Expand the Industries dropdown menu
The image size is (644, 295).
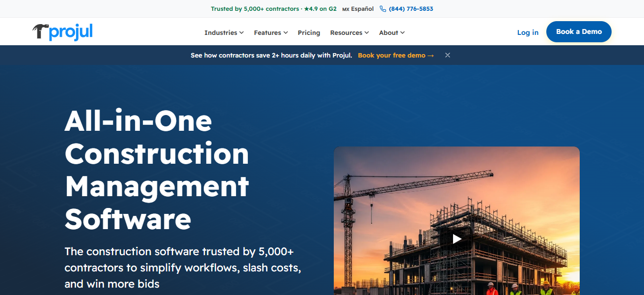click(224, 32)
